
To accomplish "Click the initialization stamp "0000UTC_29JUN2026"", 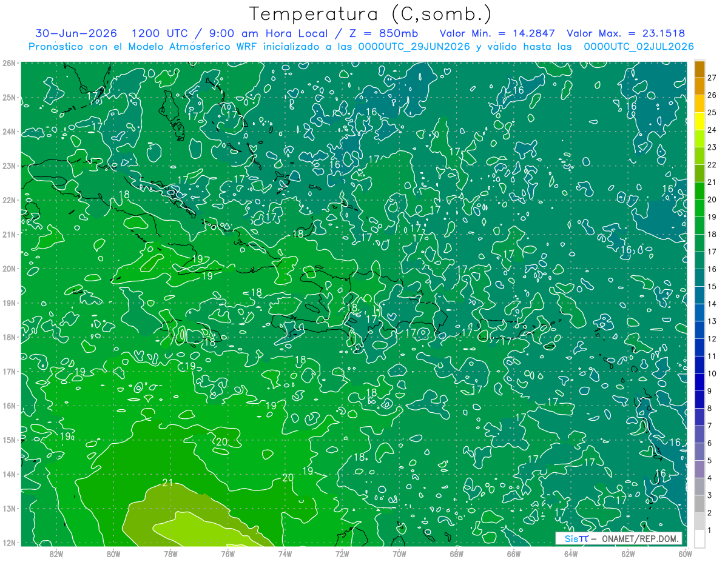I will click(414, 47).
